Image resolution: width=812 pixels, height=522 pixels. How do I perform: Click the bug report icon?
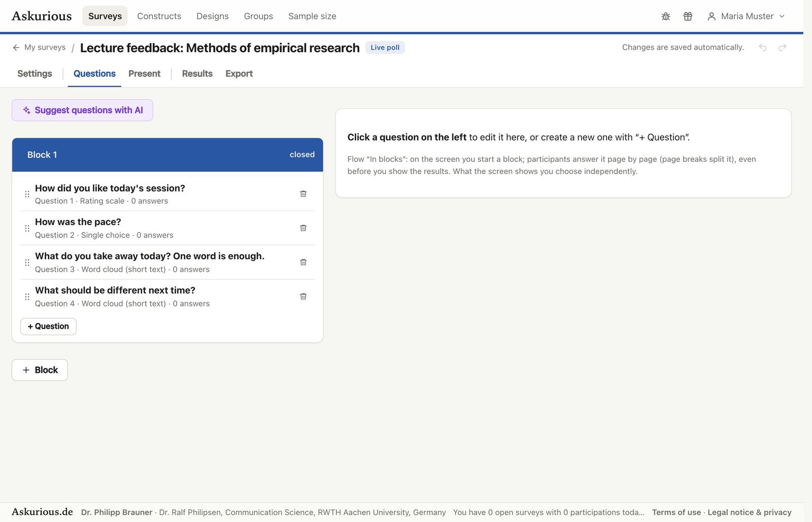tap(666, 16)
